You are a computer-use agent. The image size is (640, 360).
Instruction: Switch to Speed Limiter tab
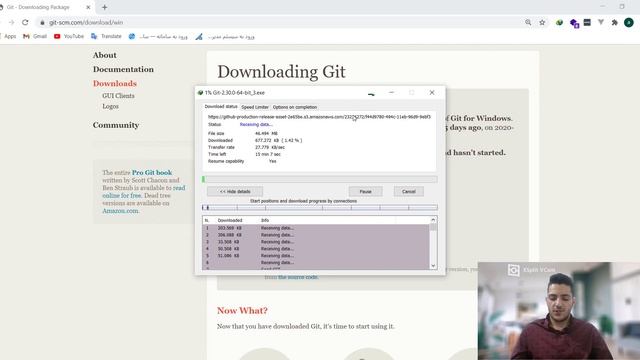pos(255,107)
